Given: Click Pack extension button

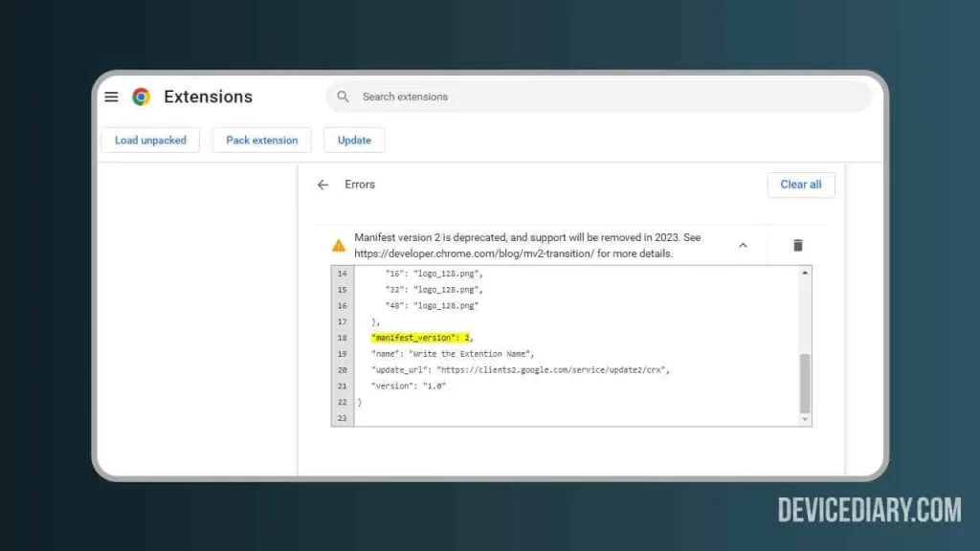Looking at the screenshot, I should click(x=262, y=140).
